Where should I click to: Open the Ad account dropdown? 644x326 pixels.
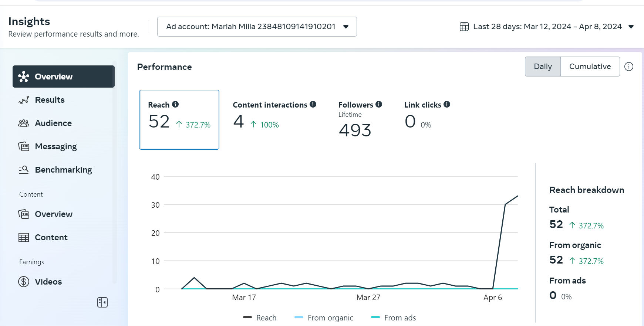coord(257,27)
